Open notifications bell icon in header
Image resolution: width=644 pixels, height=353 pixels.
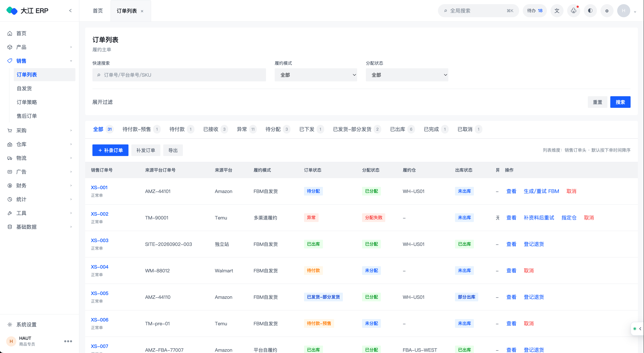pyautogui.click(x=574, y=11)
